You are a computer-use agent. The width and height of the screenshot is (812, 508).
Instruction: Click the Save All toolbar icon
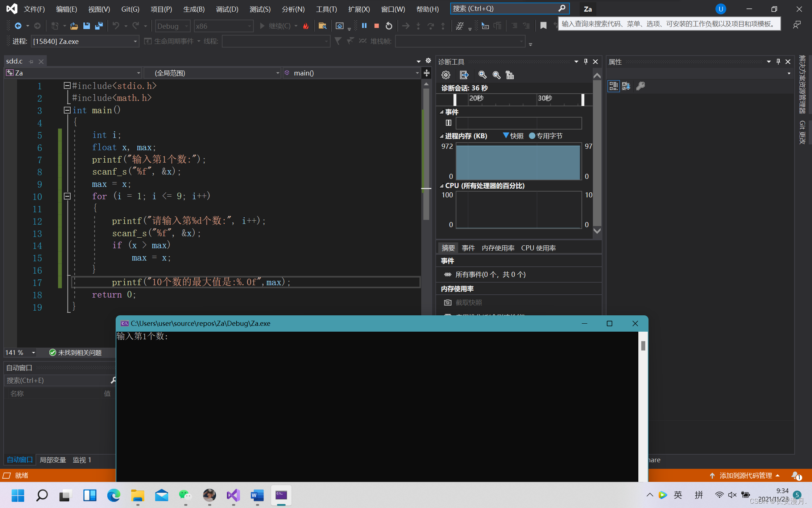click(99, 26)
